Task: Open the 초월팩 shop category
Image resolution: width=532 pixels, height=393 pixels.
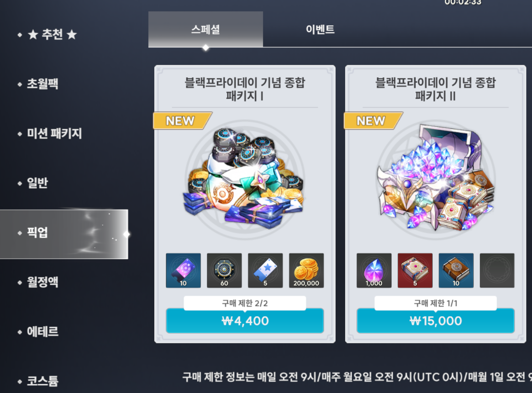Action: (42, 84)
